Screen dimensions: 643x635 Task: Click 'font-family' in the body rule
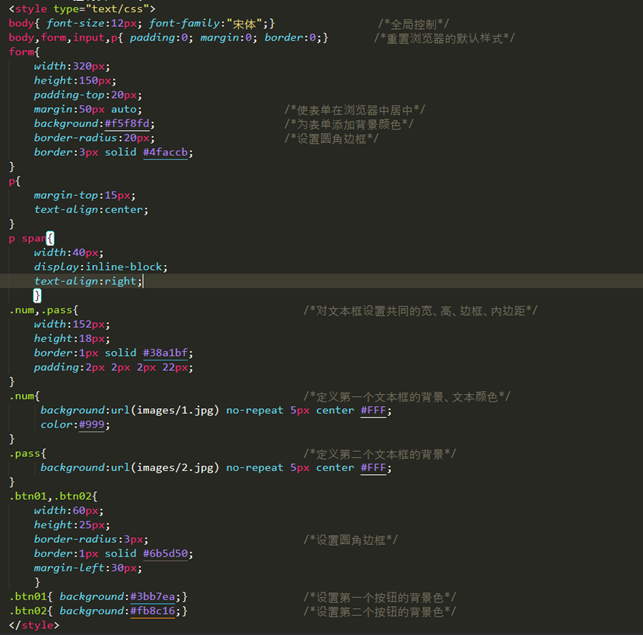tap(185, 23)
